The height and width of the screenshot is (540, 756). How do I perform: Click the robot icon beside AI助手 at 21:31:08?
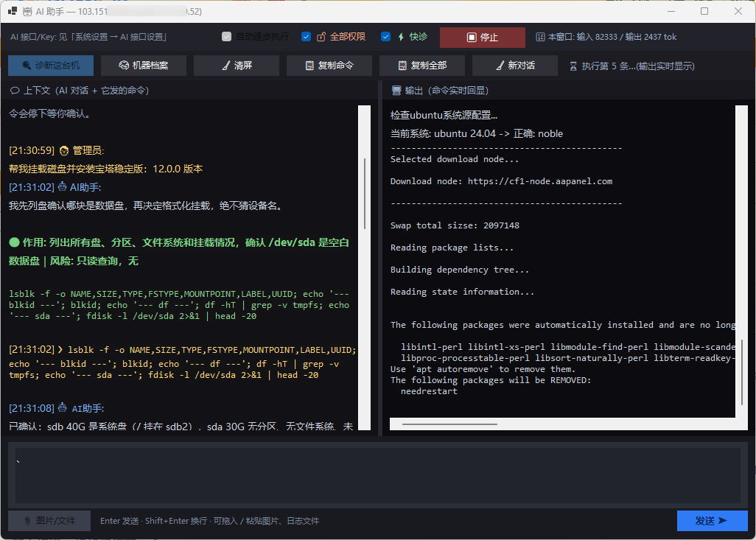click(x=62, y=408)
